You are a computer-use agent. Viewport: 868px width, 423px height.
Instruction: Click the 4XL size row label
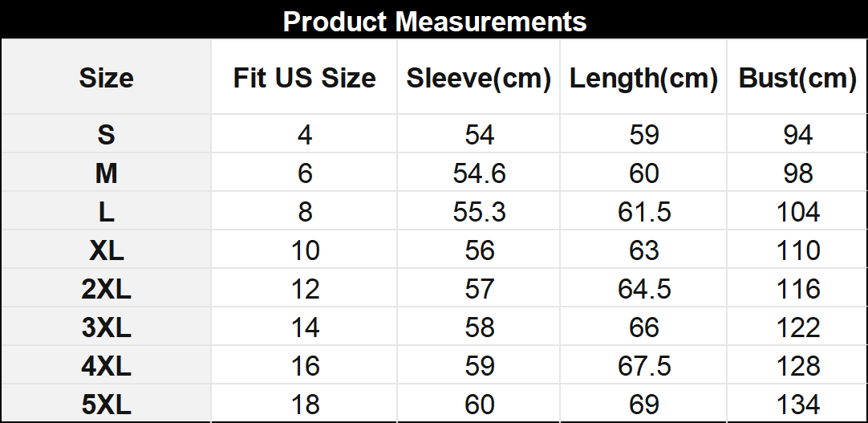click(x=106, y=366)
